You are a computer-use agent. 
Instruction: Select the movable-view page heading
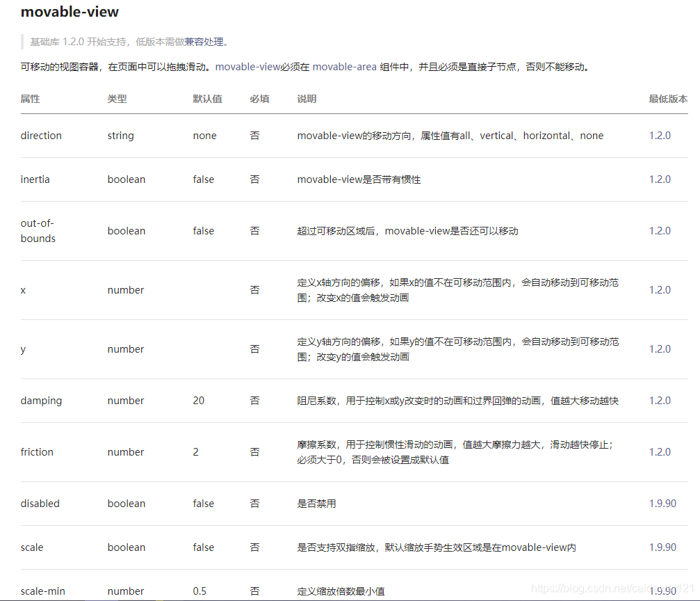[70, 12]
